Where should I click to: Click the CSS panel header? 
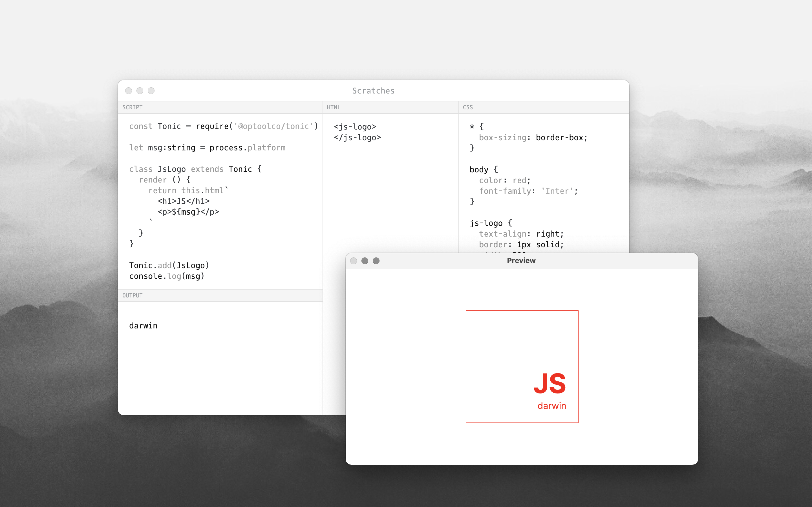[468, 107]
